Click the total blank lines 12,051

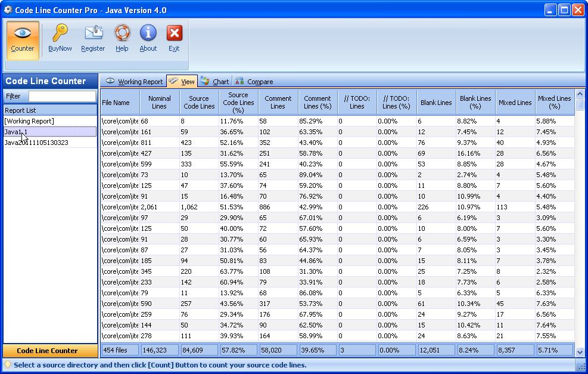436,350
